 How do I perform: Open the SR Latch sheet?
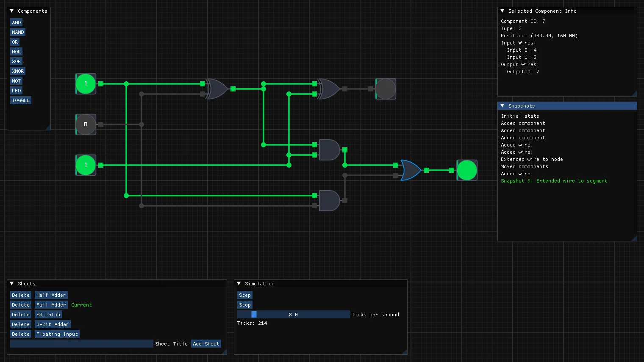click(x=48, y=315)
